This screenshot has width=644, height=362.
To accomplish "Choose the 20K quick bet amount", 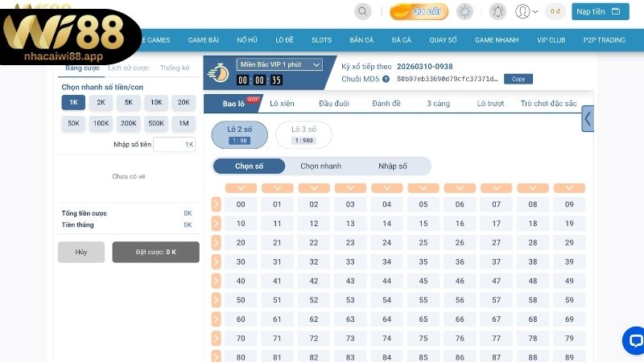I will (x=184, y=102).
